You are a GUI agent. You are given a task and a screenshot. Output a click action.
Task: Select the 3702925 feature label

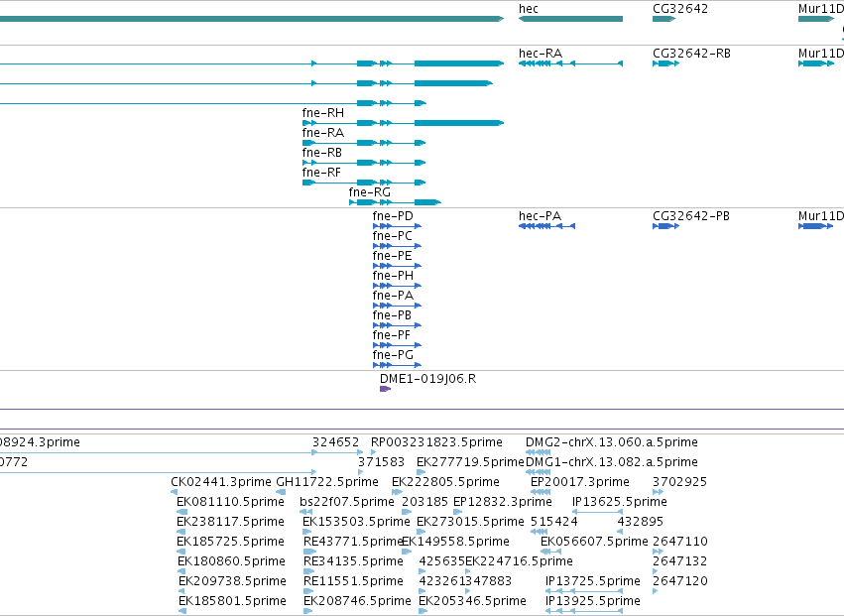click(679, 482)
